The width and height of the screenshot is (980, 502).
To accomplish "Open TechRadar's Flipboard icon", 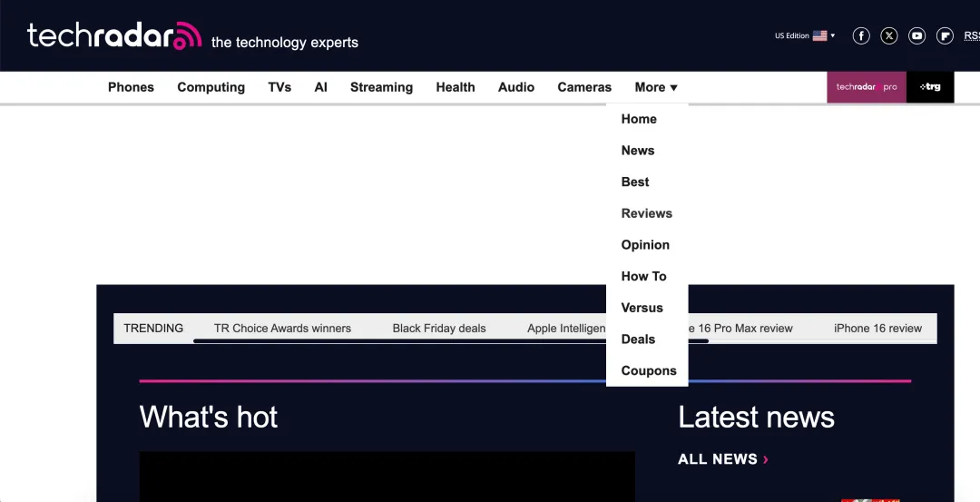I will tap(945, 36).
